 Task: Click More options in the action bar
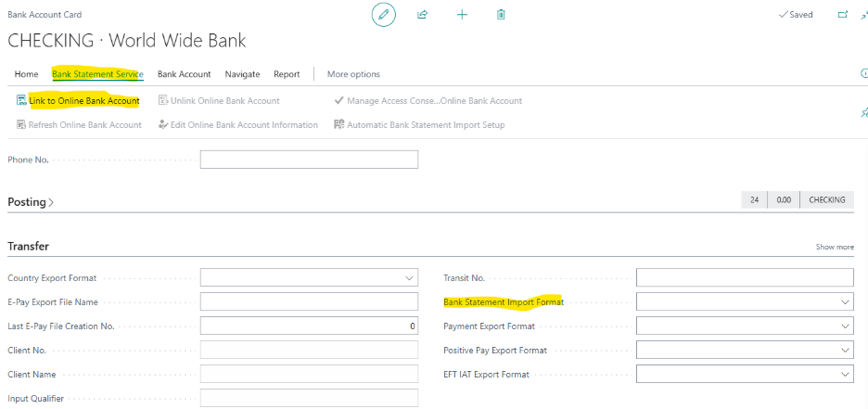click(x=353, y=74)
